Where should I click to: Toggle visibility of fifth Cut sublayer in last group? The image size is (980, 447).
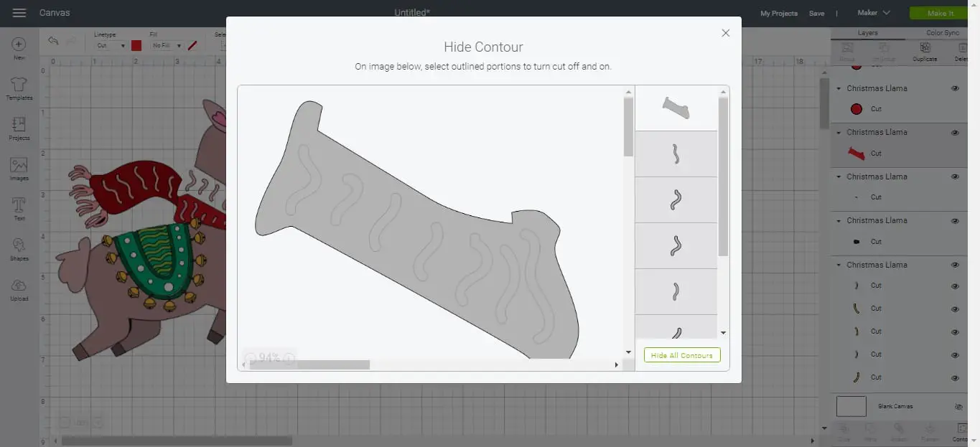coord(955,377)
